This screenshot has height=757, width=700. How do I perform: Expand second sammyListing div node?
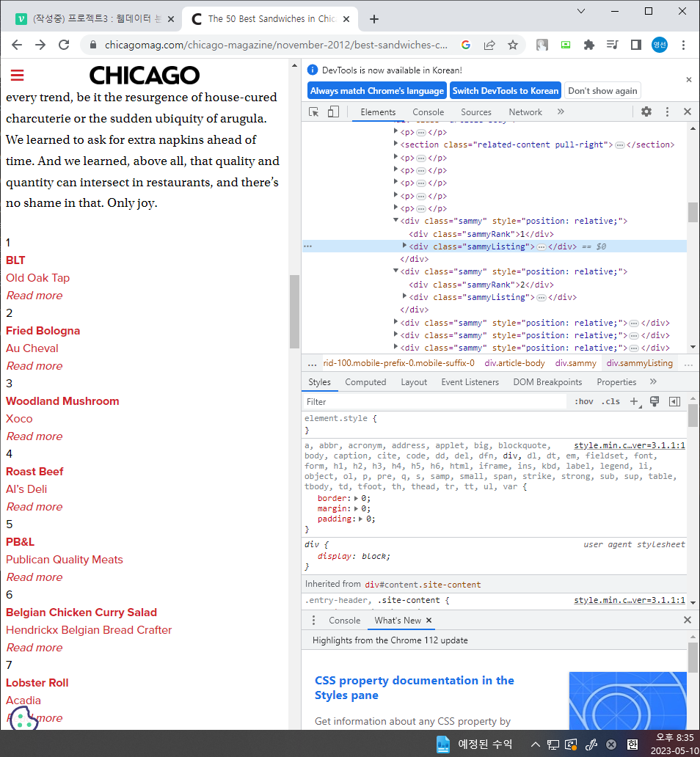[x=404, y=296]
